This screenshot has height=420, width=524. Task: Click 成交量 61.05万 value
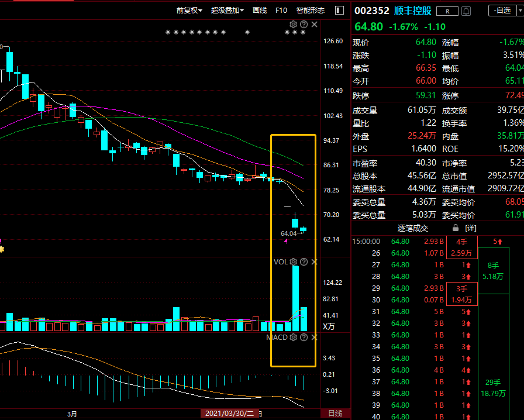(422, 110)
